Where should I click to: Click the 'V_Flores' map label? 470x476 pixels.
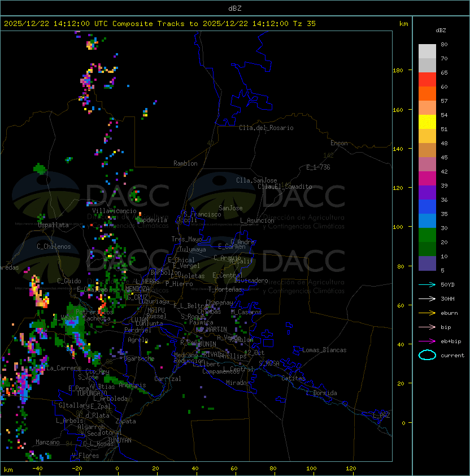85,456
